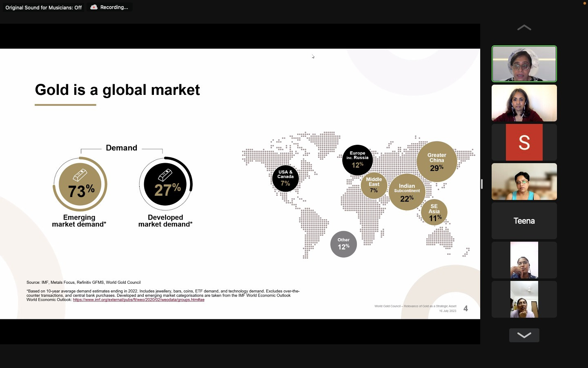This screenshot has height=368, width=588.
Task: Toggle Original Sound for Musicians off label
Action: click(x=43, y=7)
